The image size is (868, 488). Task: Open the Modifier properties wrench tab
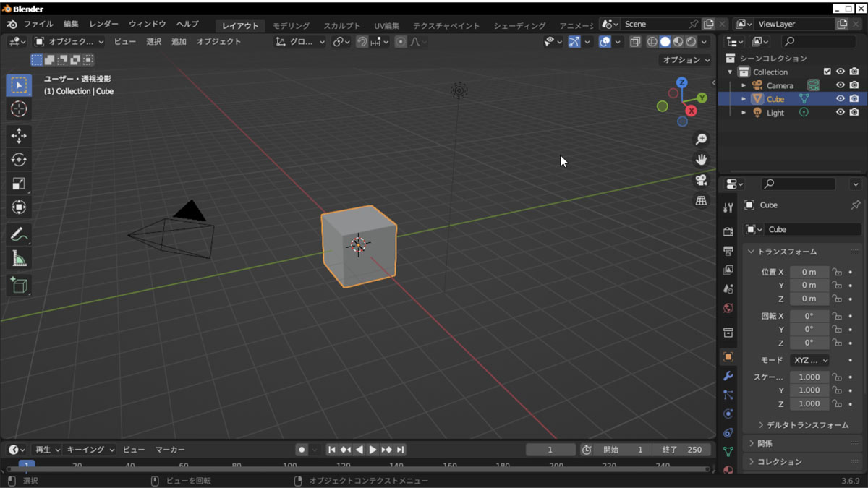click(728, 376)
